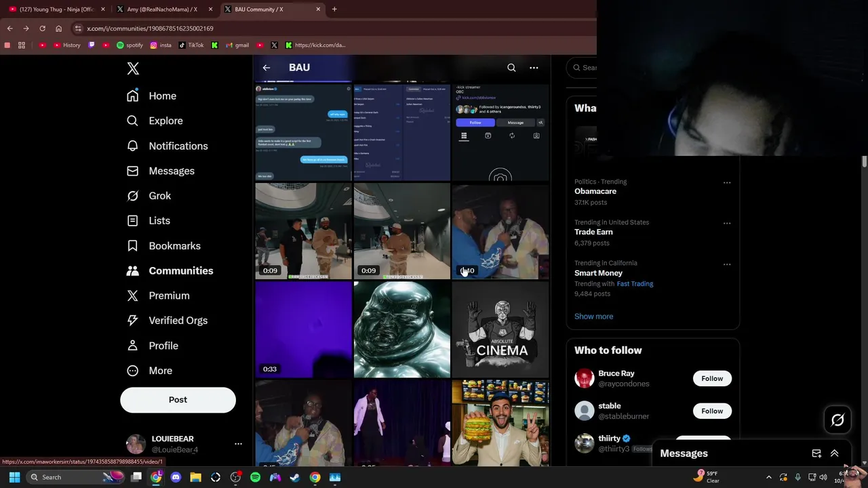Open LOUIEBEAR account options menu
Image resolution: width=868 pixels, height=488 pixels.
(238, 444)
